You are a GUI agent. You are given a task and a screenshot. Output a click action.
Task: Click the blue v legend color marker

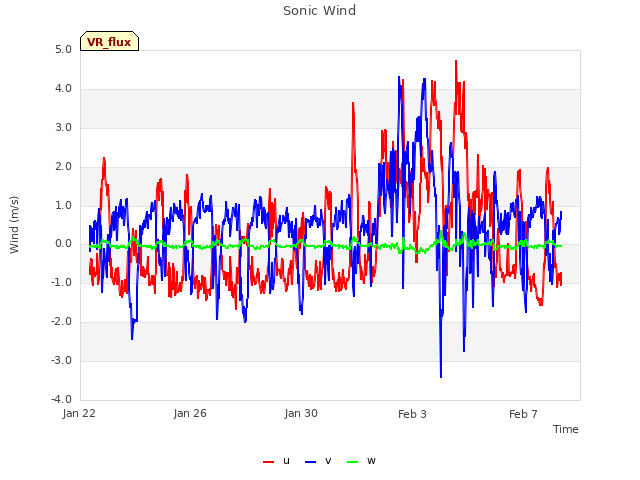coord(310,462)
